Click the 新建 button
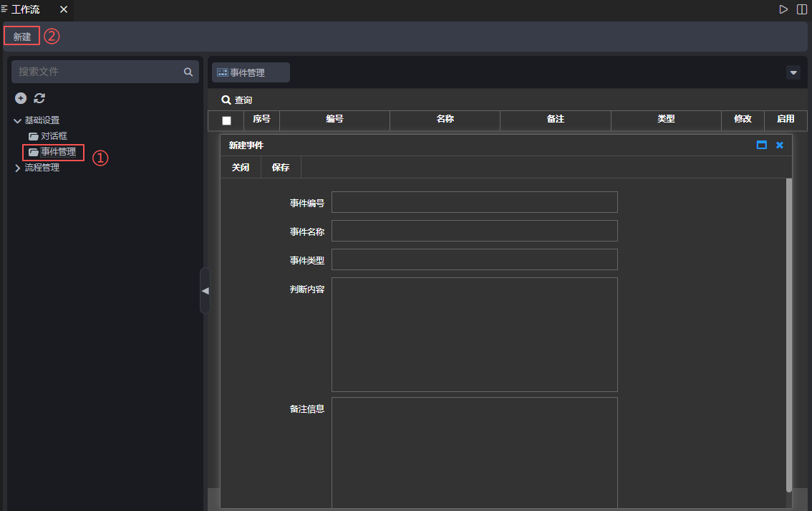Image resolution: width=812 pixels, height=511 pixels. point(22,36)
